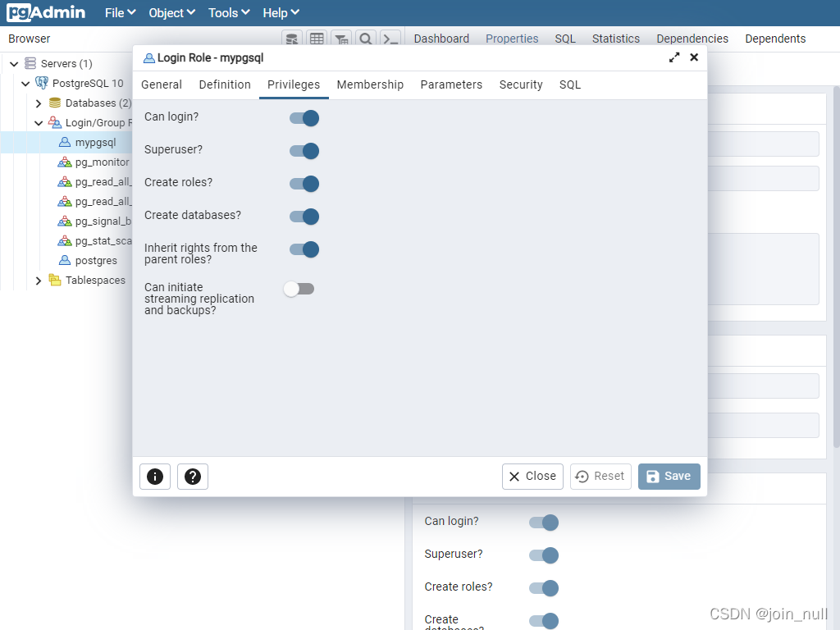Collapse the Login/Group Roles tree node

point(38,123)
